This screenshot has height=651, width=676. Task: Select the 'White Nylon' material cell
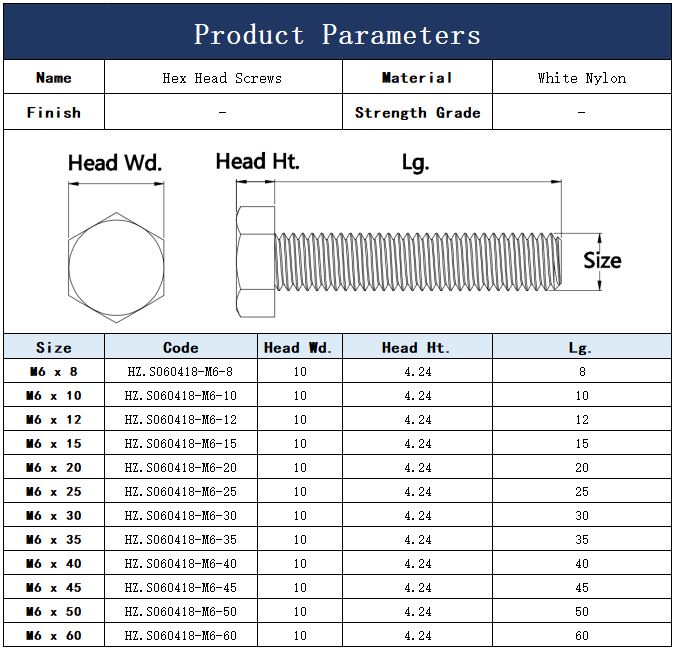tap(581, 78)
